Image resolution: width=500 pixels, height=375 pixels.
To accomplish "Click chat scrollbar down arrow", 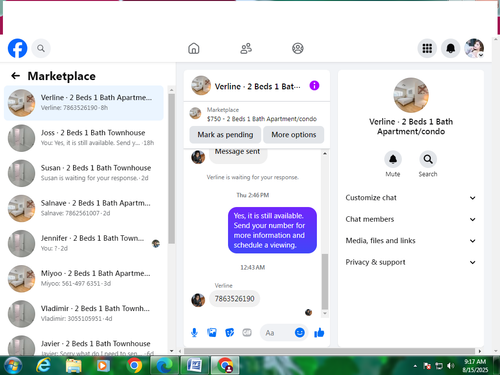I will tap(325, 313).
